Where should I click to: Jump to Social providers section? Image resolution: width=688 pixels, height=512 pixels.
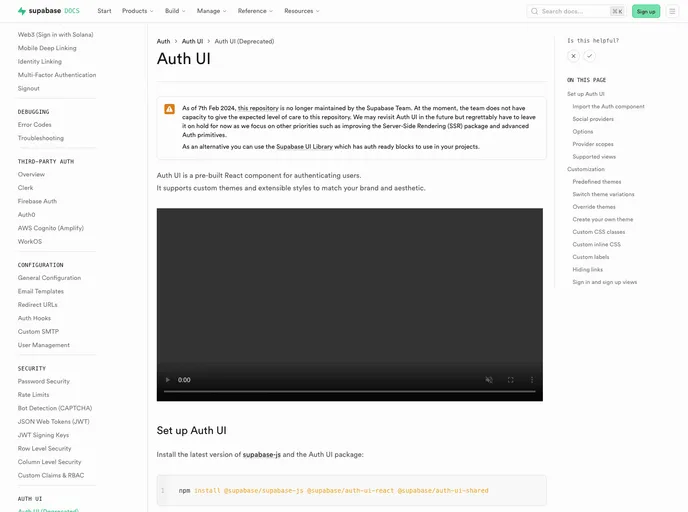click(x=593, y=119)
